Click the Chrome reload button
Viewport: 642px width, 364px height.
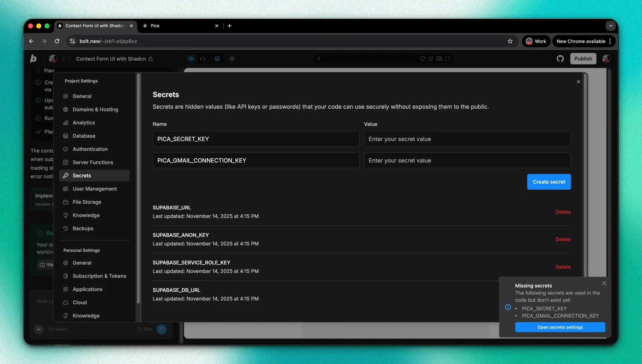point(57,41)
